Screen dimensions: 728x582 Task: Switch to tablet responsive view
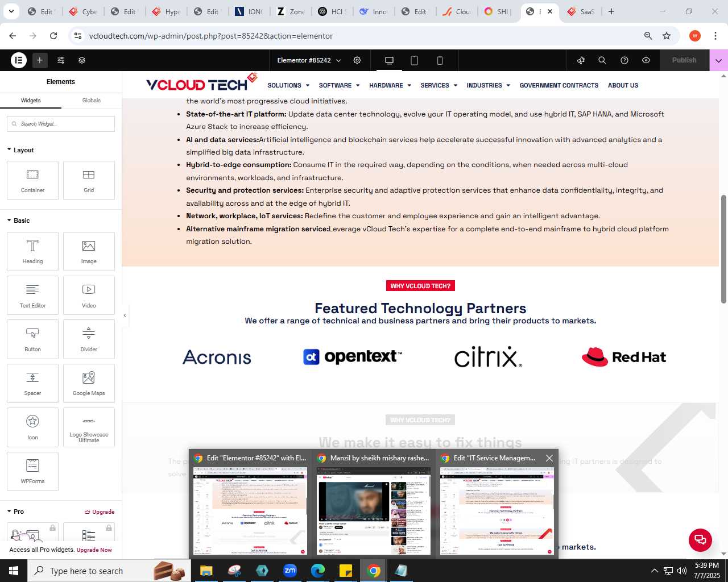(415, 60)
